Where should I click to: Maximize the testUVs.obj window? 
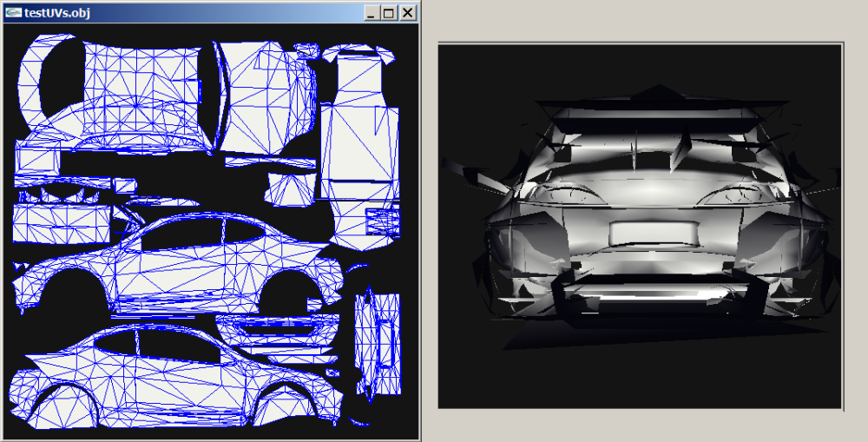[x=389, y=13]
